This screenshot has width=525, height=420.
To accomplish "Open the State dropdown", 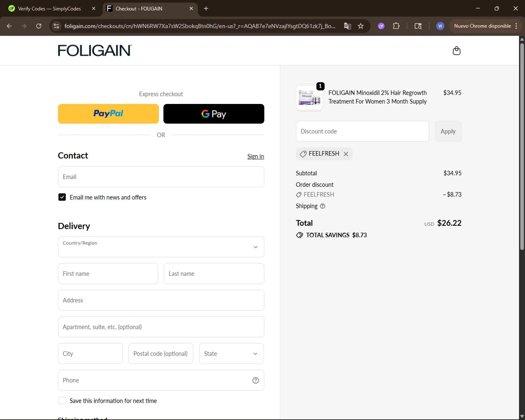I will [x=231, y=353].
